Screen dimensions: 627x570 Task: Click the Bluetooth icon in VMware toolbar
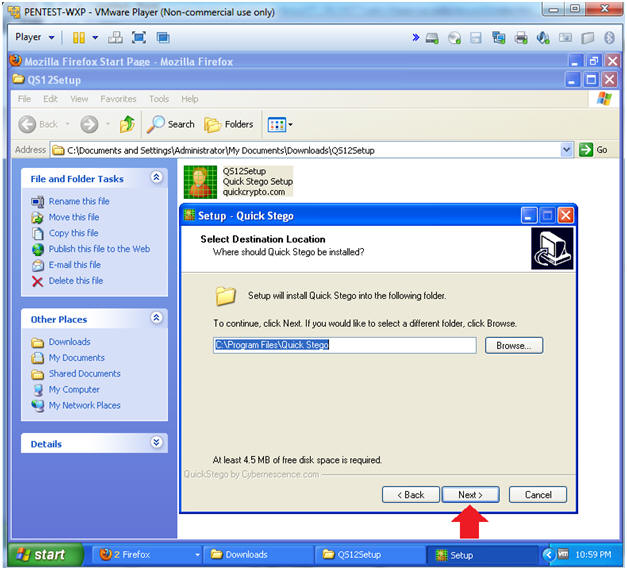click(x=609, y=38)
